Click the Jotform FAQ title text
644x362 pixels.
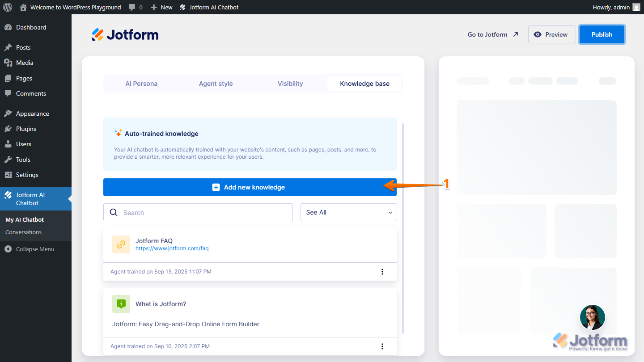click(154, 241)
